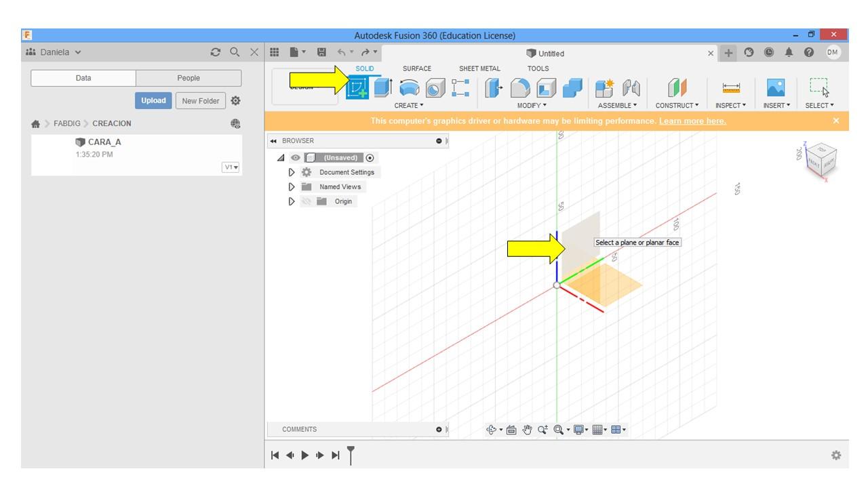The image size is (868, 488).
Task: Hide the data panel grid icon
Action: (275, 52)
